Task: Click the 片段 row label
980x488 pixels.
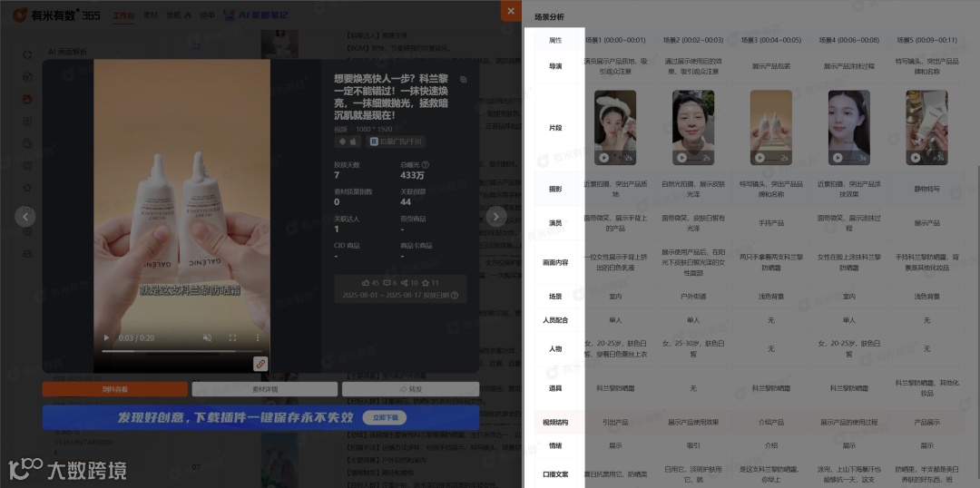Action: coord(555,128)
